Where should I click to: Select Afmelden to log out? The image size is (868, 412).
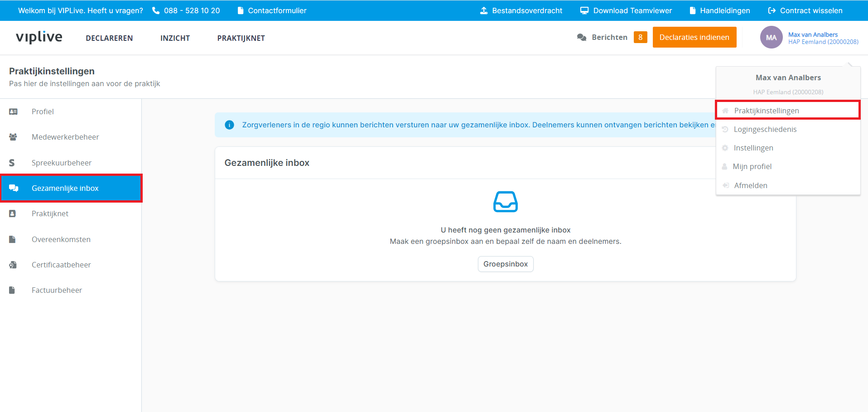coord(750,185)
